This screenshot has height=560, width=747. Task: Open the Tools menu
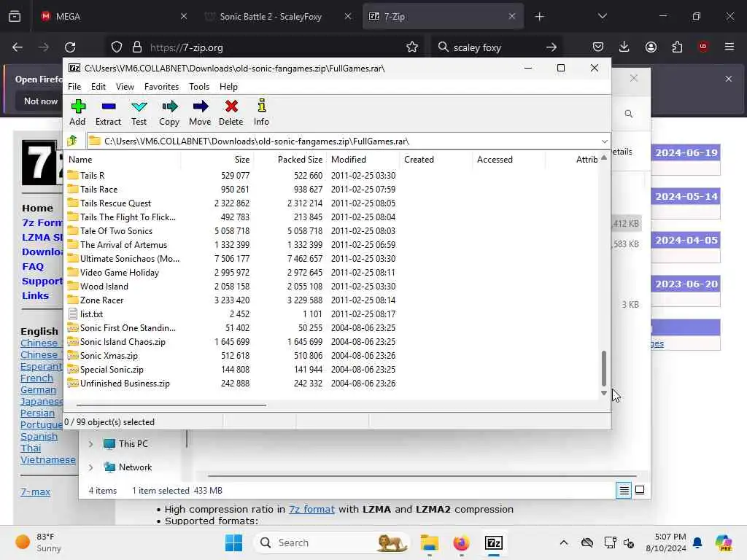[x=199, y=87]
